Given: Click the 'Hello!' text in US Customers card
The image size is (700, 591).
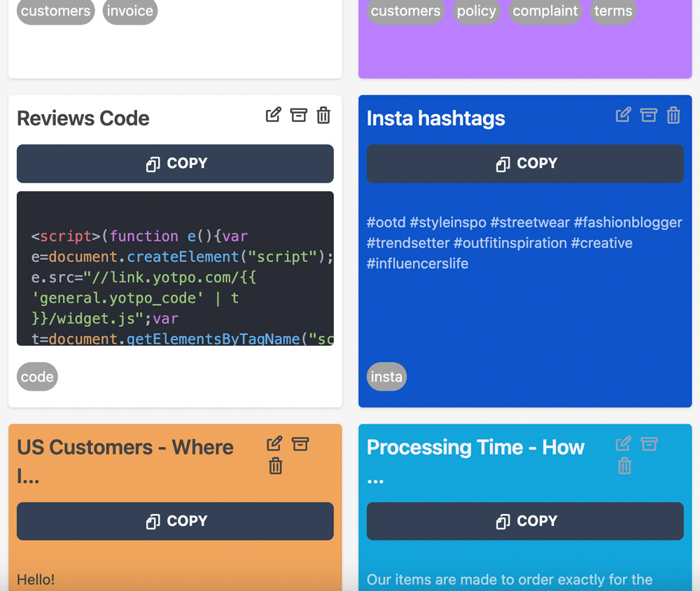Looking at the screenshot, I should [36, 580].
